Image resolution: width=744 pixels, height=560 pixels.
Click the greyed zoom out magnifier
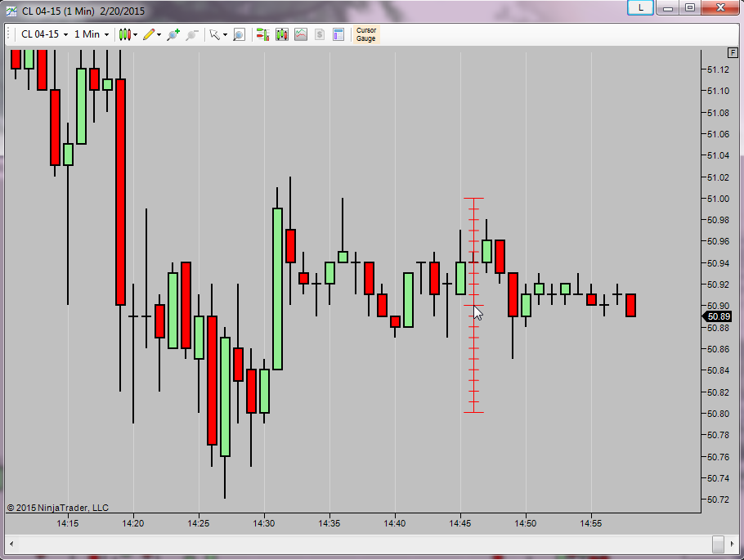click(x=192, y=34)
